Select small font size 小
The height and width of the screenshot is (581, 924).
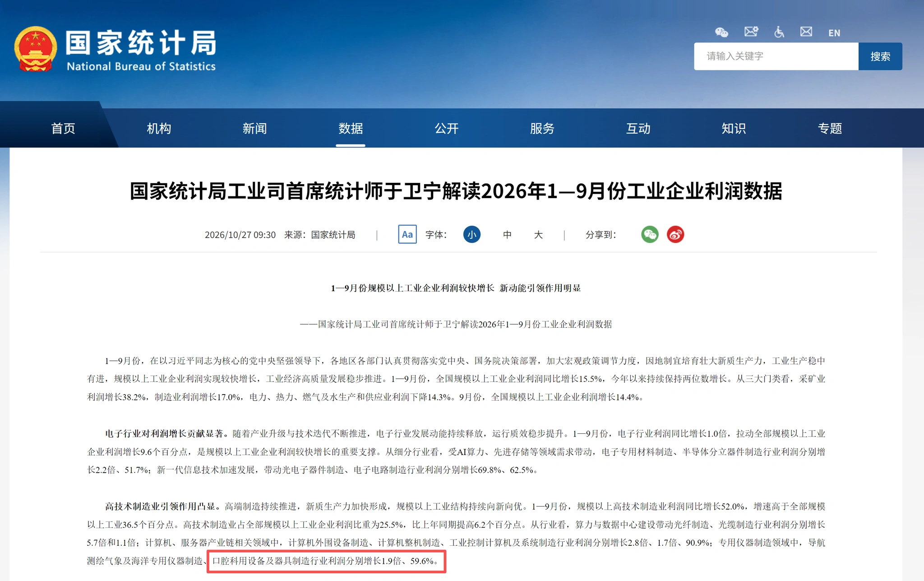coord(472,234)
